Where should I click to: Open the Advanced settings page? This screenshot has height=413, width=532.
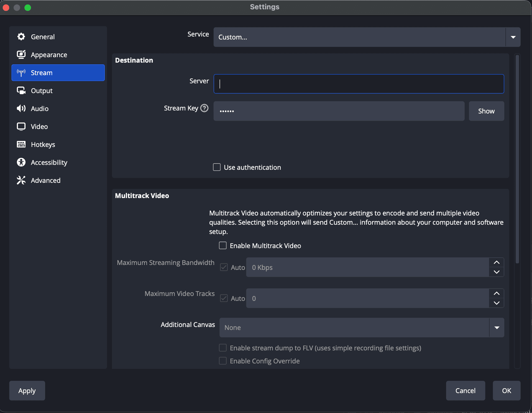46,180
